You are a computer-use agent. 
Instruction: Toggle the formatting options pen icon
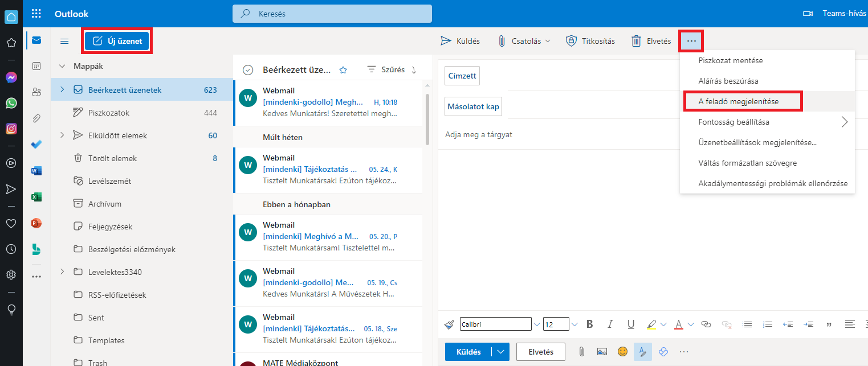click(x=642, y=351)
